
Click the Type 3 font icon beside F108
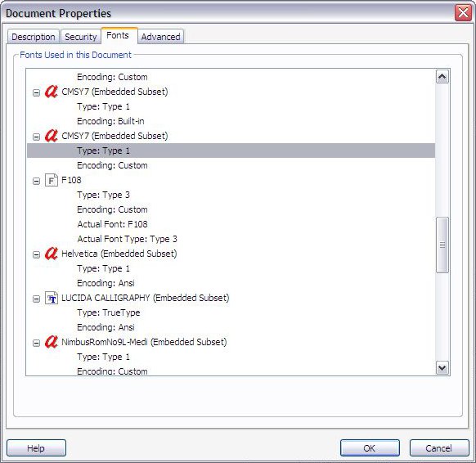click(x=52, y=180)
